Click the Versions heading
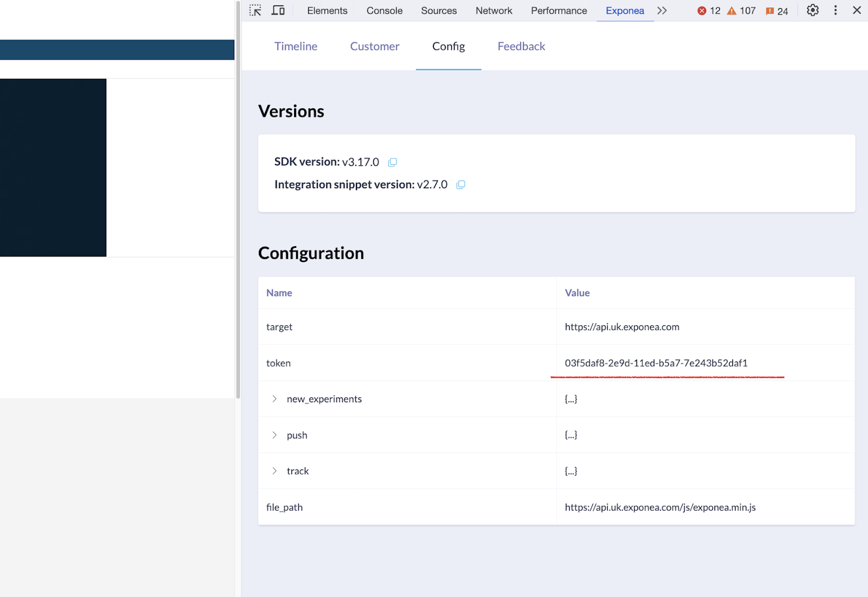 (291, 111)
